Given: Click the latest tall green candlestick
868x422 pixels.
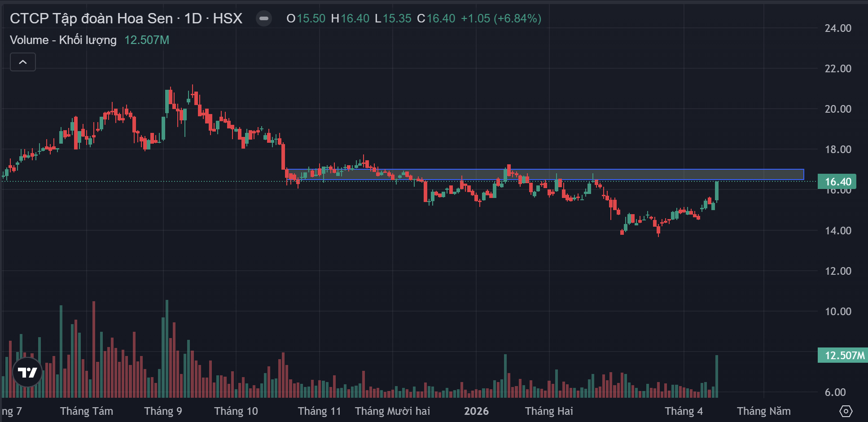Looking at the screenshot, I should tap(717, 191).
